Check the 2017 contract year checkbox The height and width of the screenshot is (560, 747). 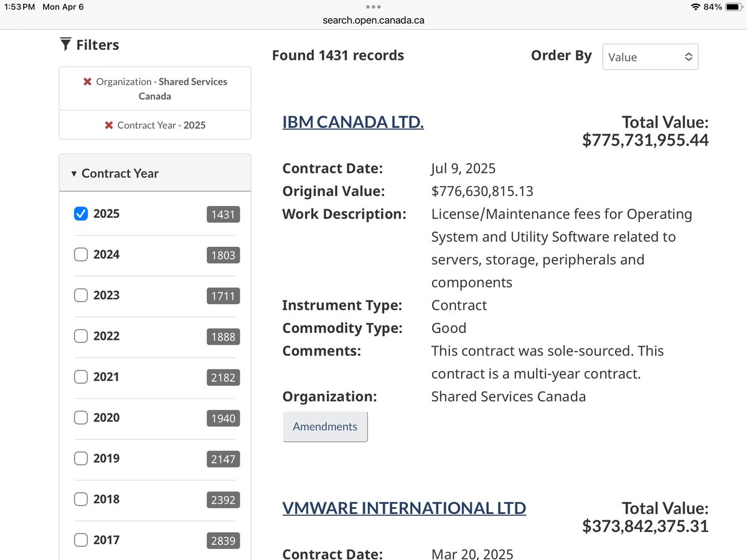(80, 540)
